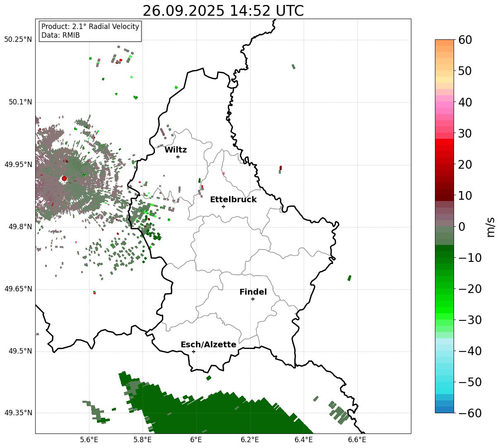Click the colorbar tick label 10
This screenshot has width=500, height=448.
465,195
